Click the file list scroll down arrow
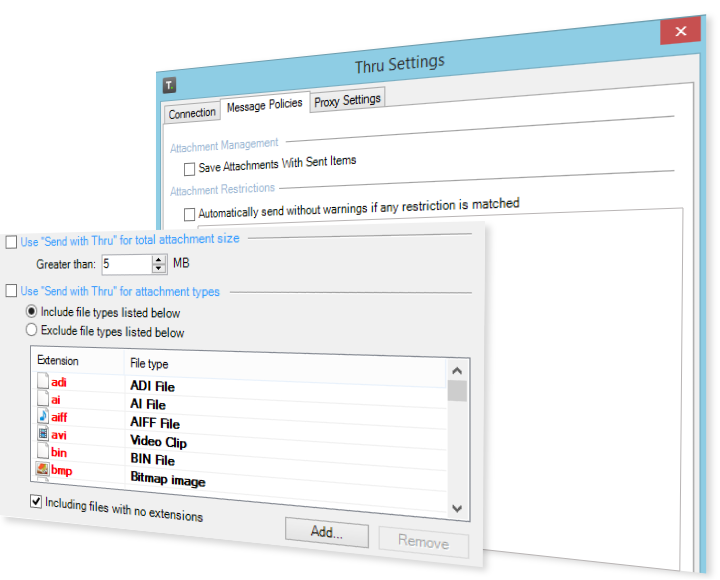This screenshot has width=720, height=580. [457, 508]
